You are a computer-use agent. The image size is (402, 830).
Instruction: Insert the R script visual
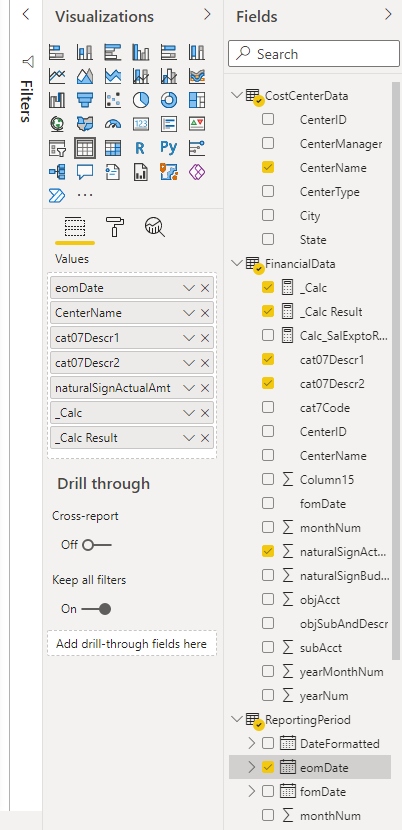[x=140, y=148]
